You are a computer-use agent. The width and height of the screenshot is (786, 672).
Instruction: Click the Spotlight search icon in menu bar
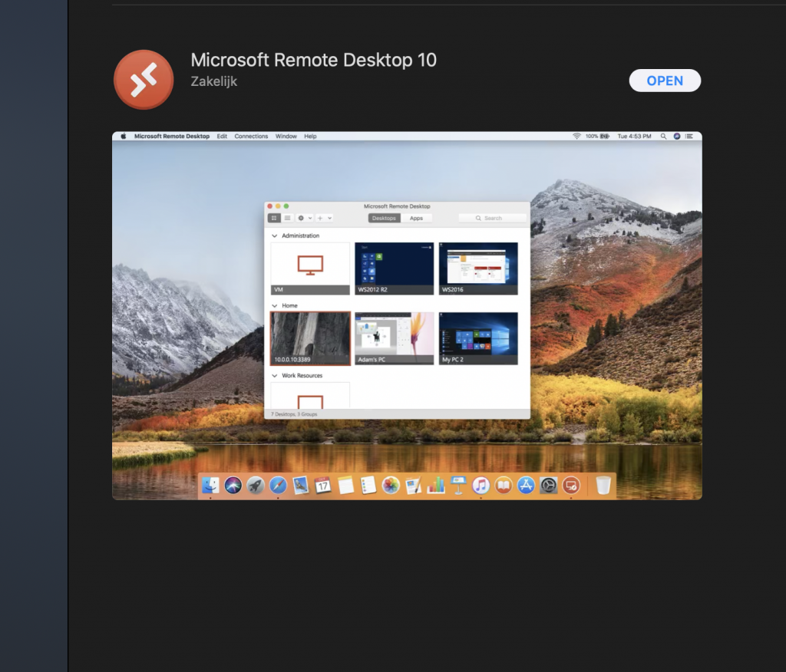click(x=663, y=137)
